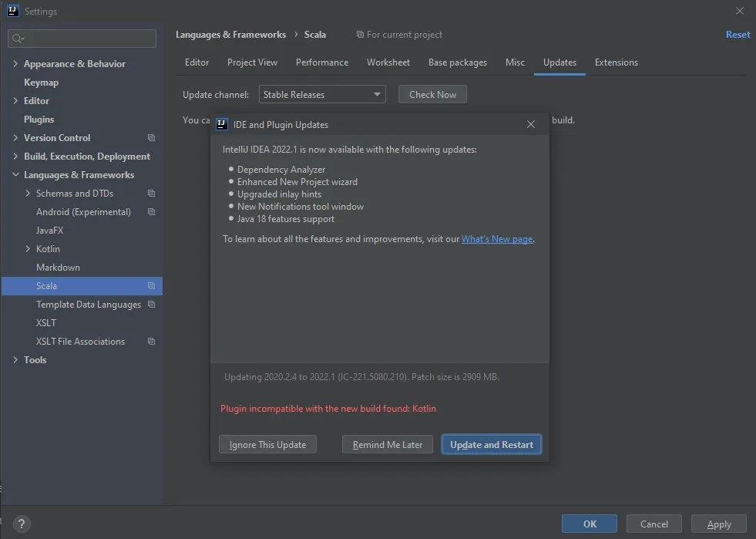This screenshot has width=756, height=539.
Task: Open the Worksheet tab
Action: point(388,62)
